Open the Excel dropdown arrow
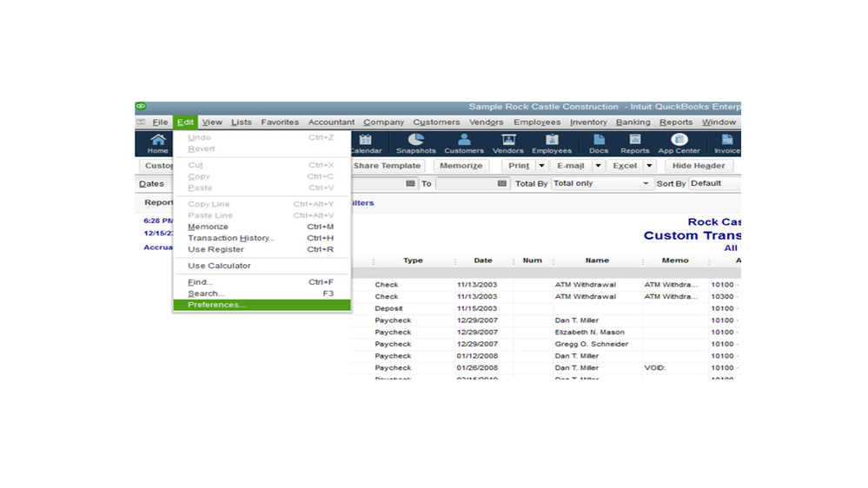Viewport: 868px width, 488px height. [x=649, y=166]
